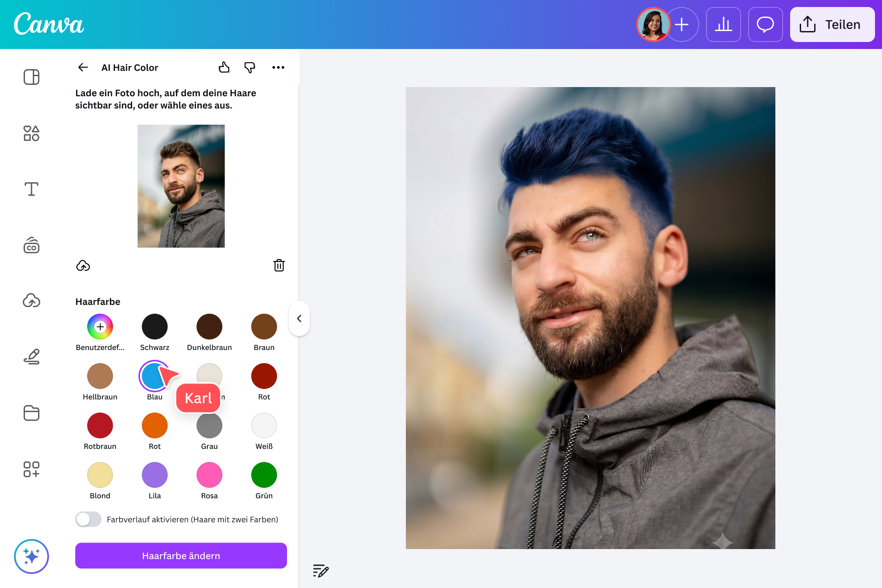
Task: Click the uploaded photo thumbnail in panel
Action: pos(181,186)
